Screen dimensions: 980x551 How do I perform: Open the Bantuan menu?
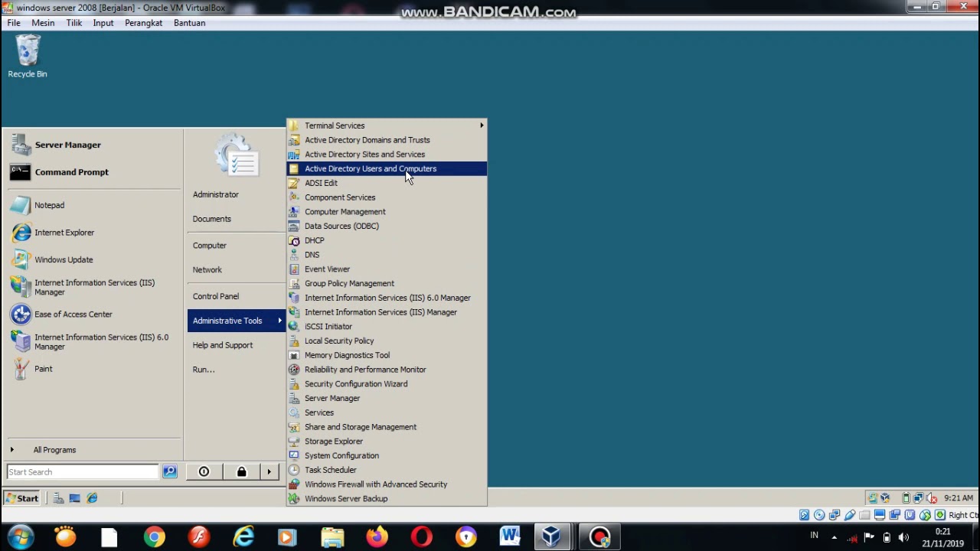[x=189, y=23]
